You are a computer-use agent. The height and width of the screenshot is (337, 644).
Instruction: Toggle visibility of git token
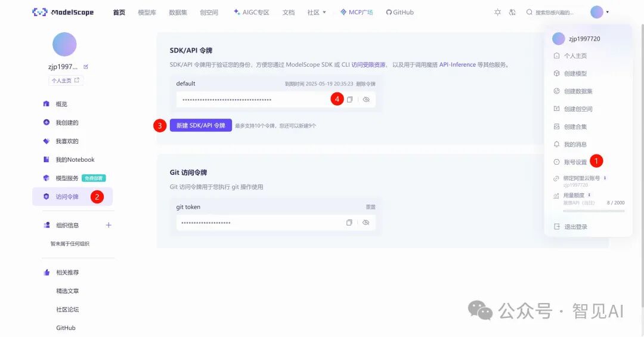click(366, 222)
